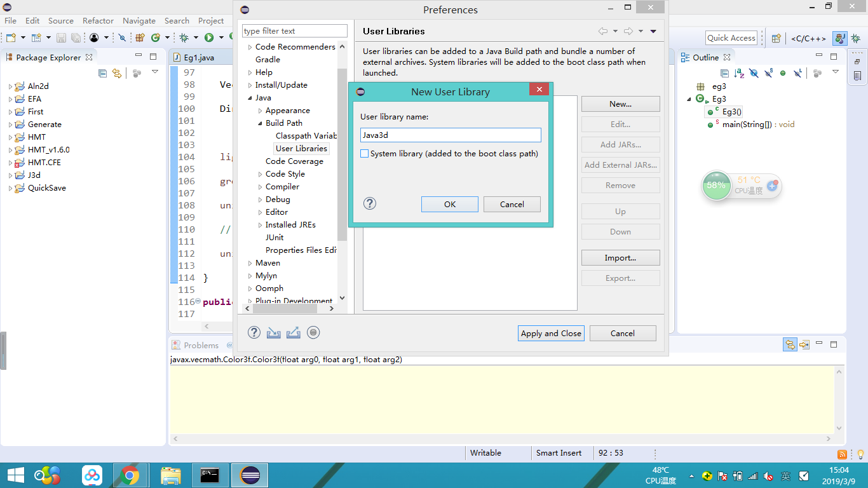Click the 58% CPU gauge widget

click(x=717, y=186)
